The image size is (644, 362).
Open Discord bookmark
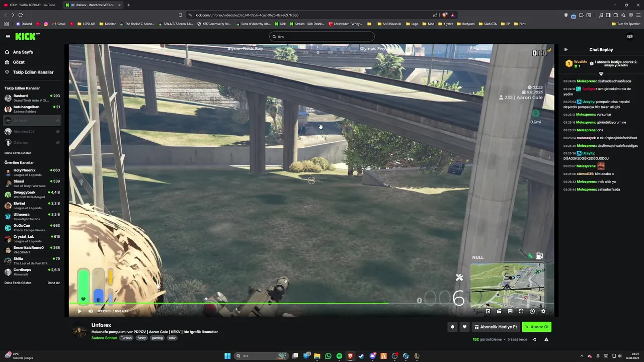point(24,24)
